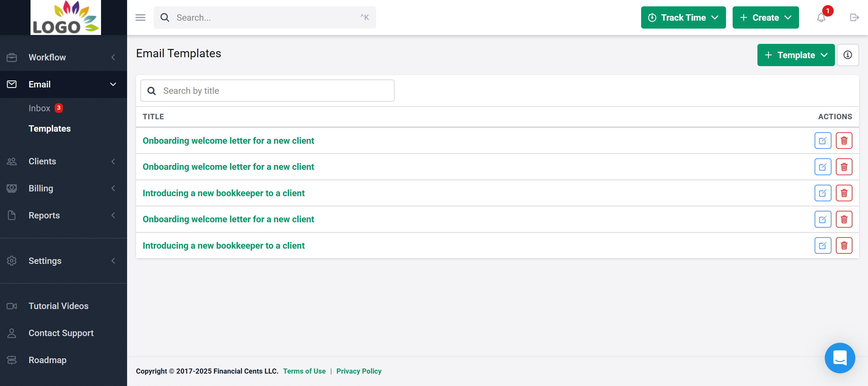Click the Tutorial Videos camera icon
Image resolution: width=868 pixels, height=386 pixels.
tap(12, 306)
